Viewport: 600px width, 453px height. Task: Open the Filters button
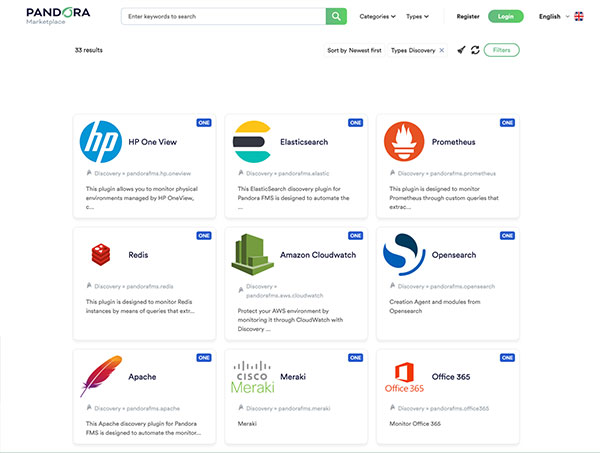[x=501, y=50]
